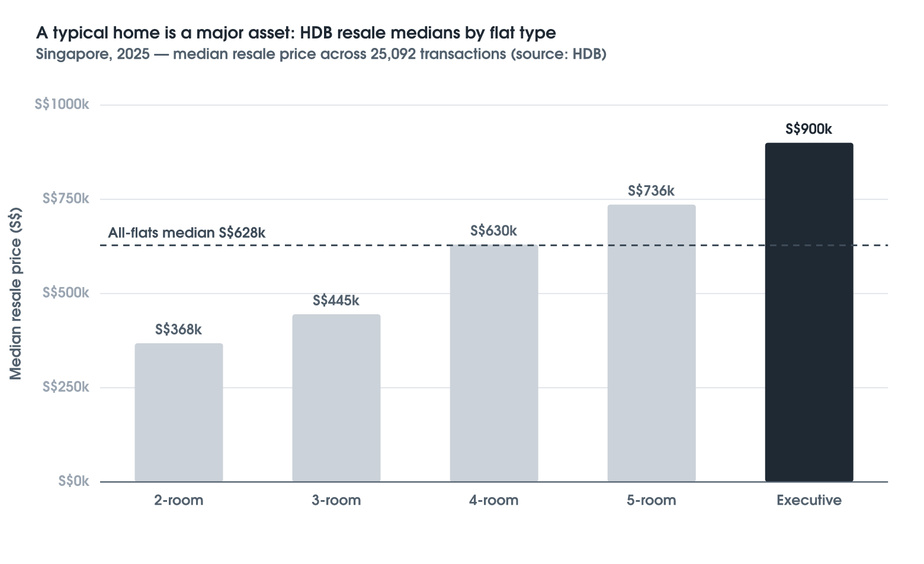924x564 pixels.
Task: Click the 4-room bar
Action: (494, 363)
